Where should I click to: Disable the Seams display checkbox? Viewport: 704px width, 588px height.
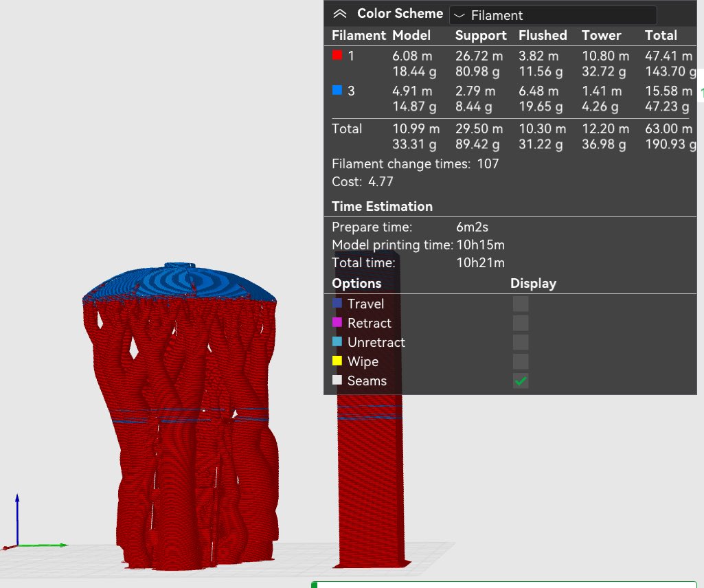520,380
